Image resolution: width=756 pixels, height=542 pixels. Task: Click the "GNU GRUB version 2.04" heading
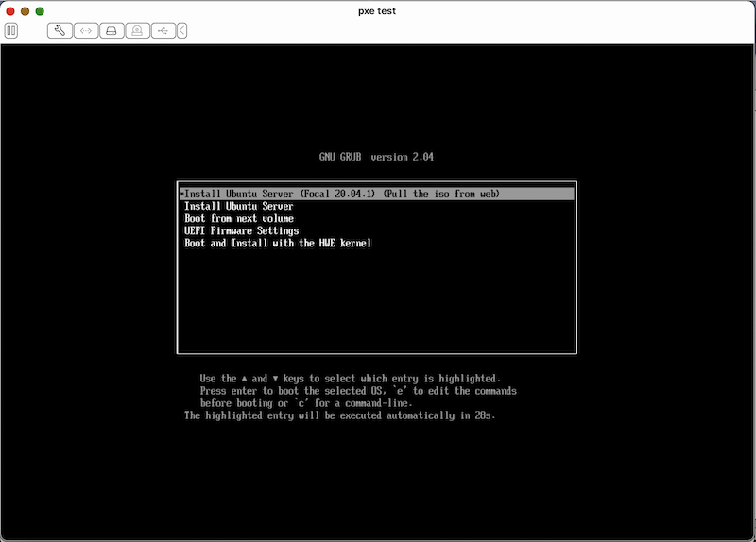[376, 157]
